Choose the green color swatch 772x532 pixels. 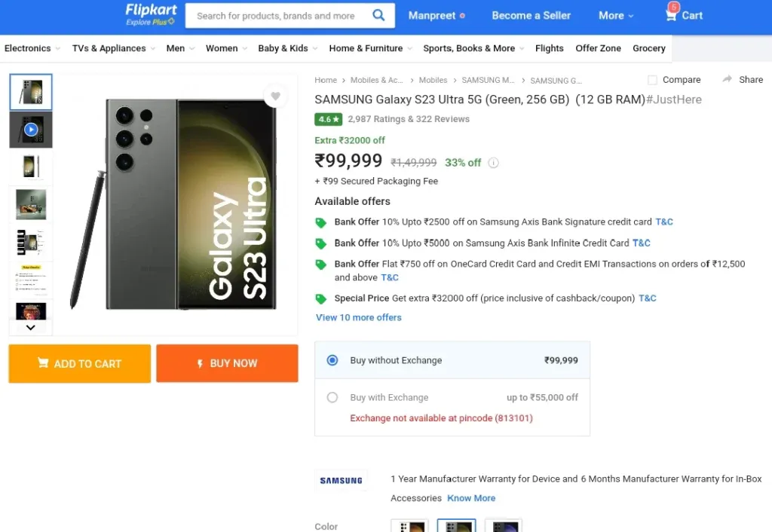[456, 525]
